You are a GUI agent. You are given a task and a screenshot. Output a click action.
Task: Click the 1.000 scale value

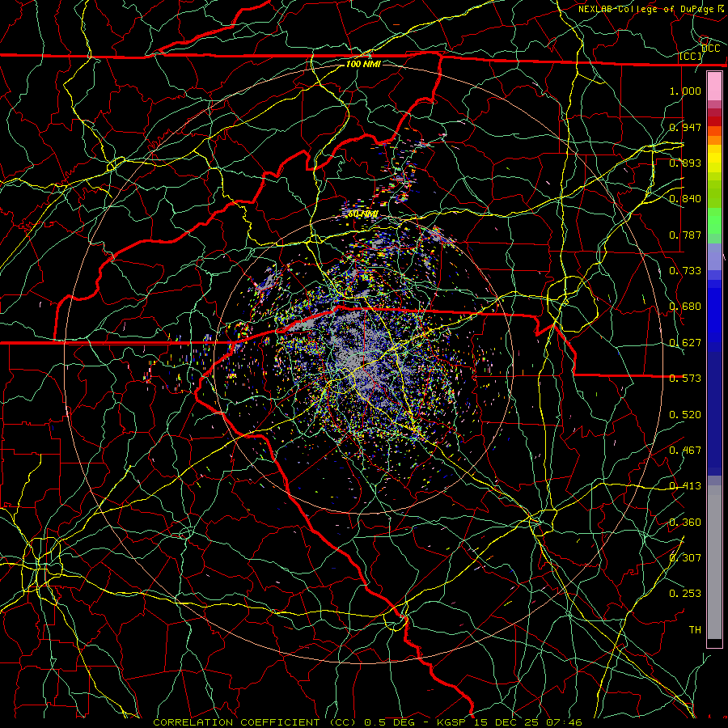coord(685,91)
